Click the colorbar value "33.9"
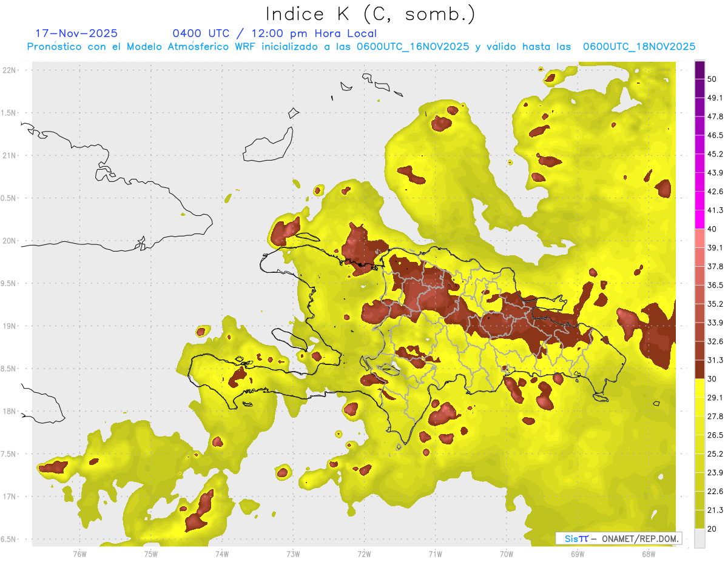The width and height of the screenshot is (728, 562). [x=715, y=323]
